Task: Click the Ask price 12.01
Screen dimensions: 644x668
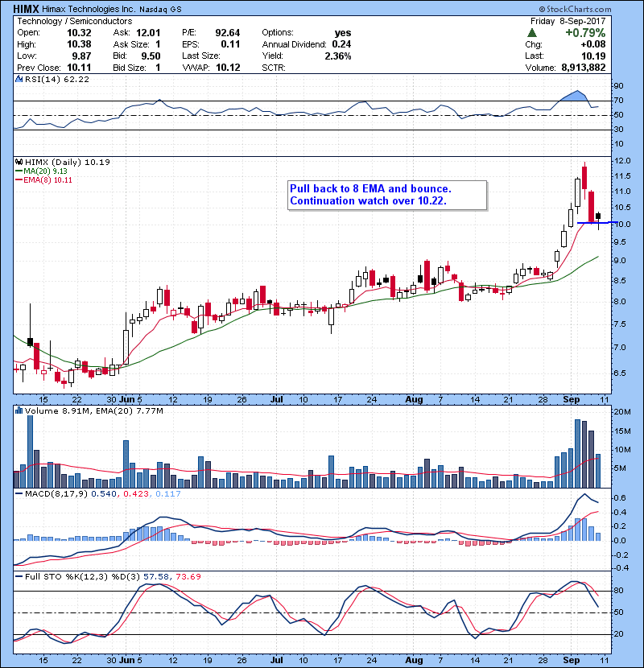Action: tap(148, 33)
